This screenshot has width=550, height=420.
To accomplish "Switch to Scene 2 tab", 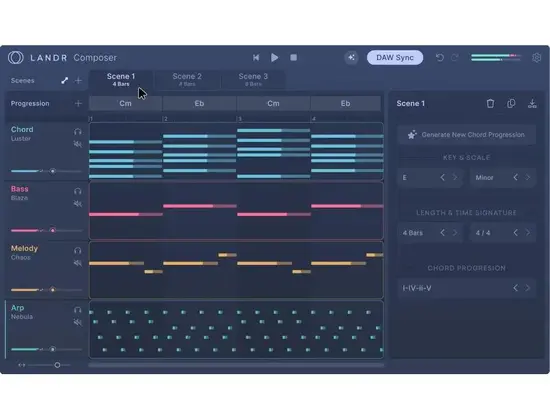I will 187,80.
